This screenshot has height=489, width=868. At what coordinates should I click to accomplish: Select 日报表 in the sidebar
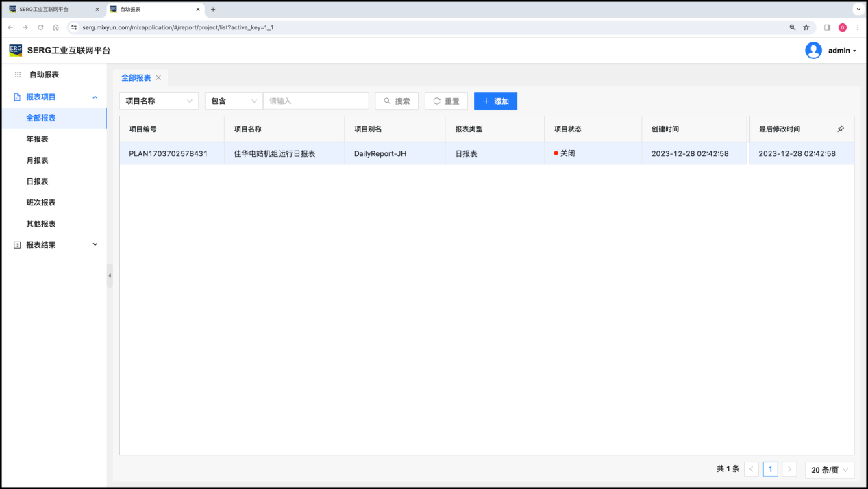coord(37,181)
